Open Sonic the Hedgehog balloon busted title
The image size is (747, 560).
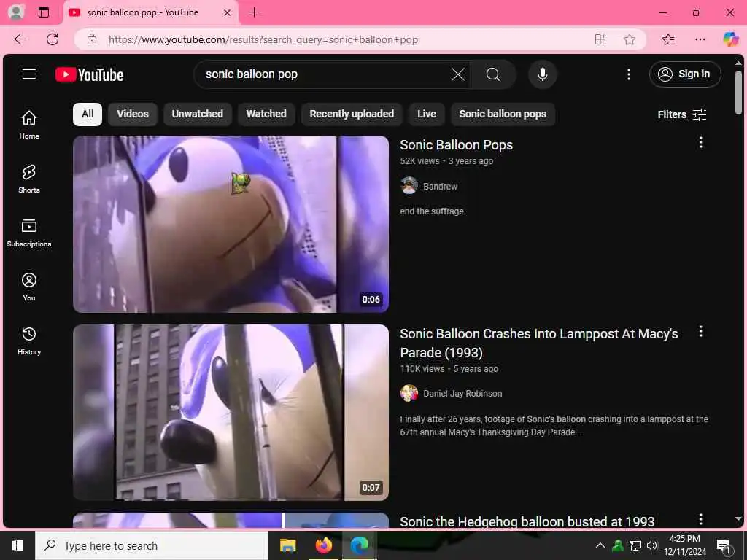(x=527, y=521)
